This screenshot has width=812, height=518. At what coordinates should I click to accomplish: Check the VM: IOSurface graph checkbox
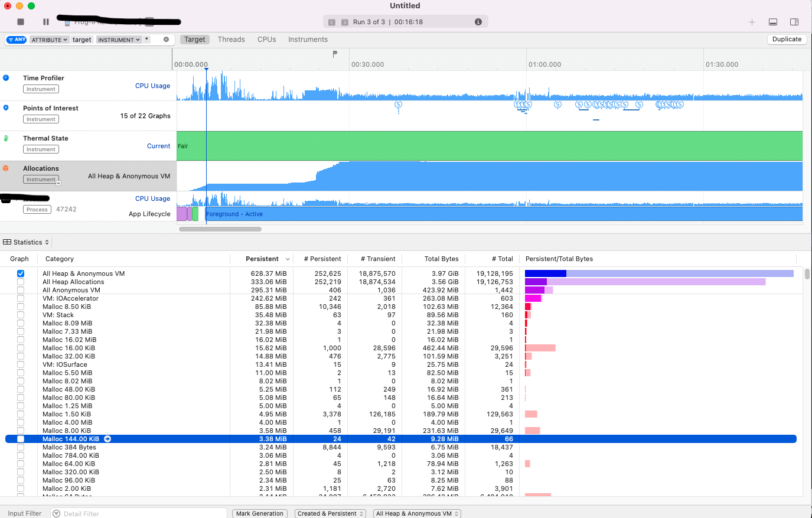(21, 364)
